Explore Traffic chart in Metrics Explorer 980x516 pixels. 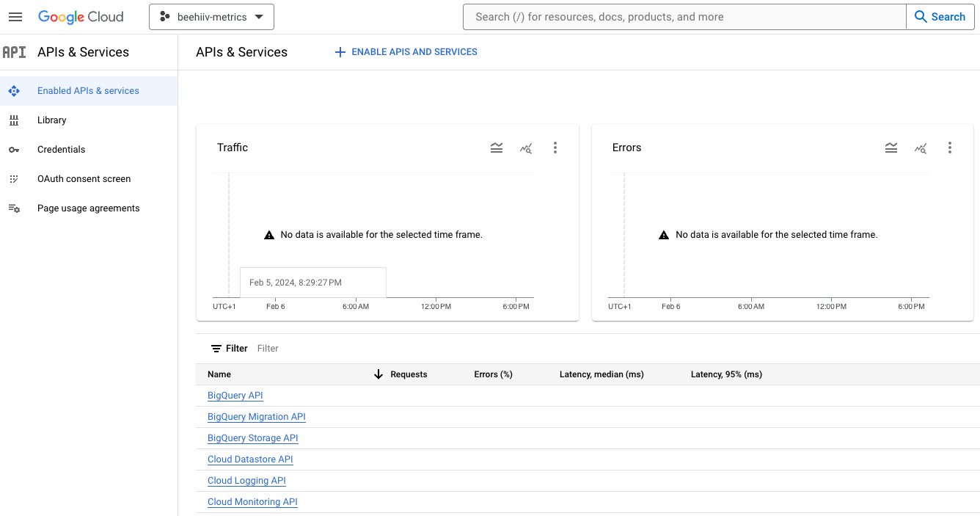pyautogui.click(x=526, y=148)
